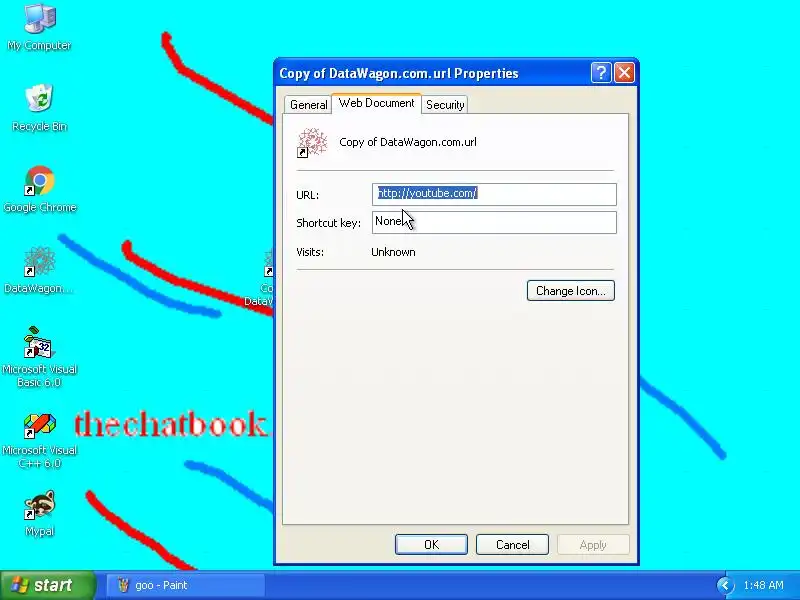Open the Start menu

(x=47, y=585)
